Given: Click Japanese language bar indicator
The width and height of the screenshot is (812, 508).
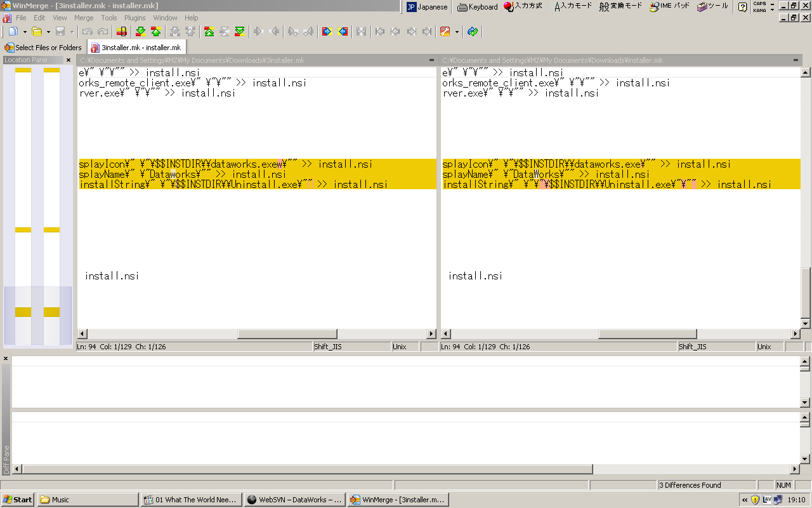Looking at the screenshot, I should point(427,7).
